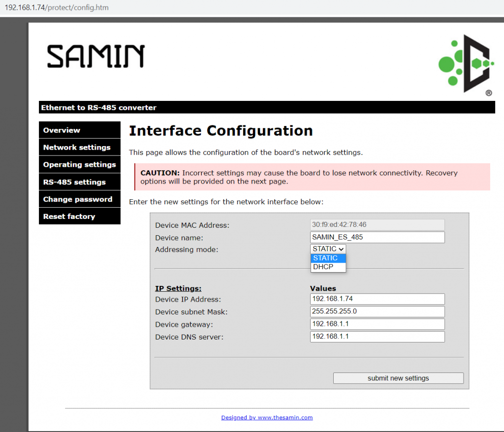504x432 pixels.
Task: Click the Interface Configuration heading
Action: tap(221, 131)
